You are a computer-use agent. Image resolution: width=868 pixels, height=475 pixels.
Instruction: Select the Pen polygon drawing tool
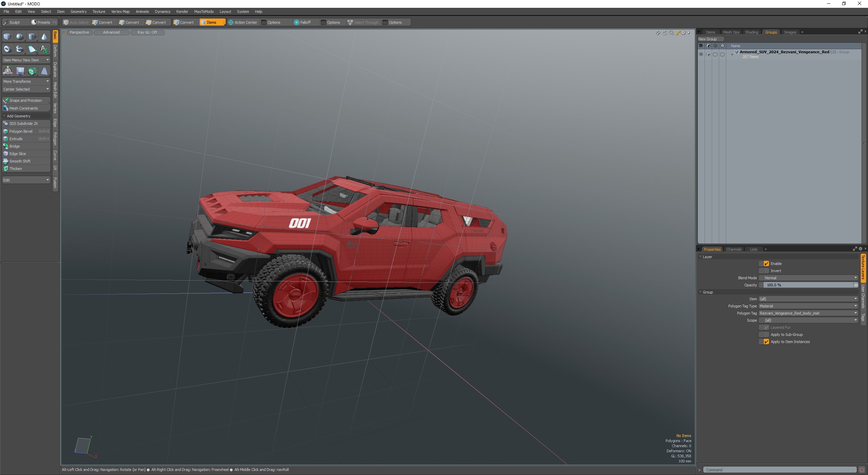[32, 49]
